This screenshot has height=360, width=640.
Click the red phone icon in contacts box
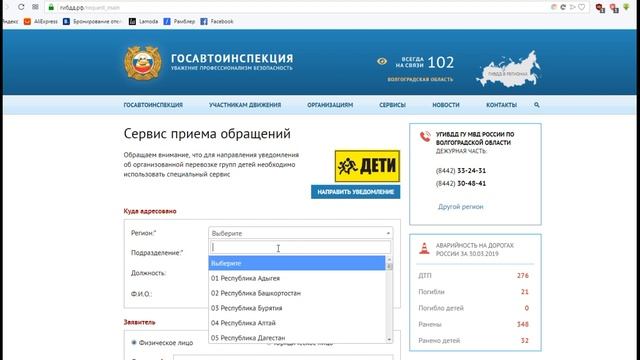tap(425, 137)
